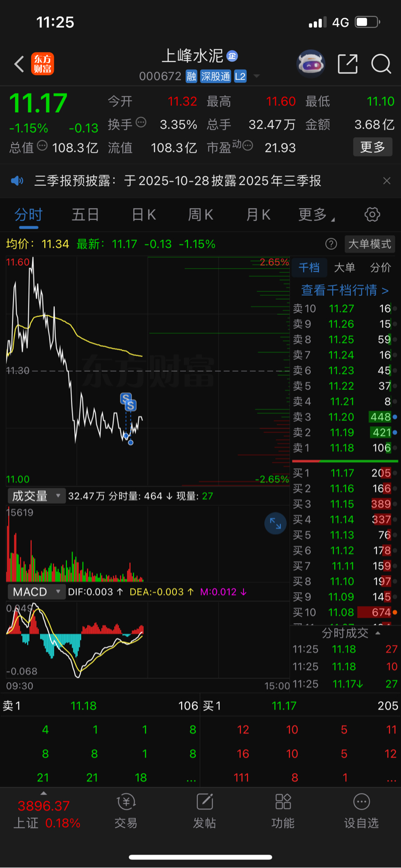Tap 买4 row with volume 337
Image resolution: width=401 pixels, height=868 pixels.
[345, 519]
